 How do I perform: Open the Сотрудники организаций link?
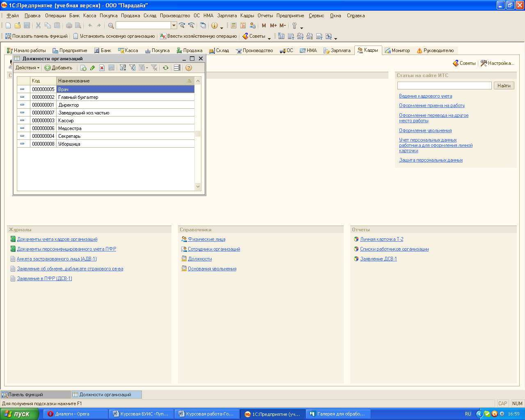(214, 249)
